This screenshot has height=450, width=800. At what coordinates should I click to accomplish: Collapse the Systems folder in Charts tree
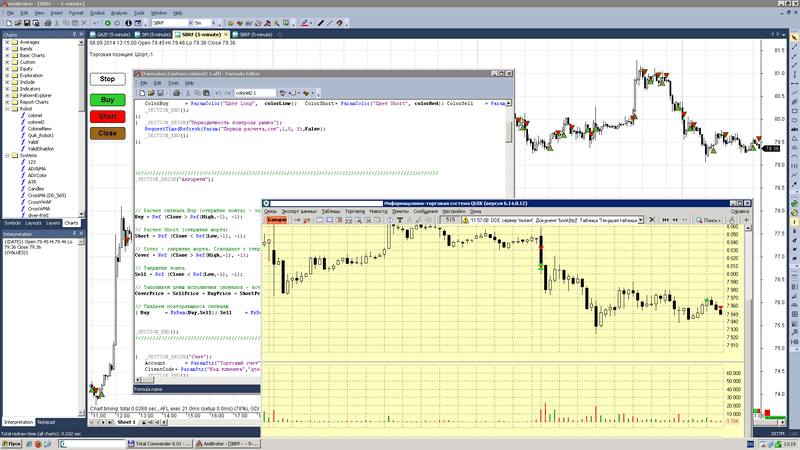pos(7,155)
